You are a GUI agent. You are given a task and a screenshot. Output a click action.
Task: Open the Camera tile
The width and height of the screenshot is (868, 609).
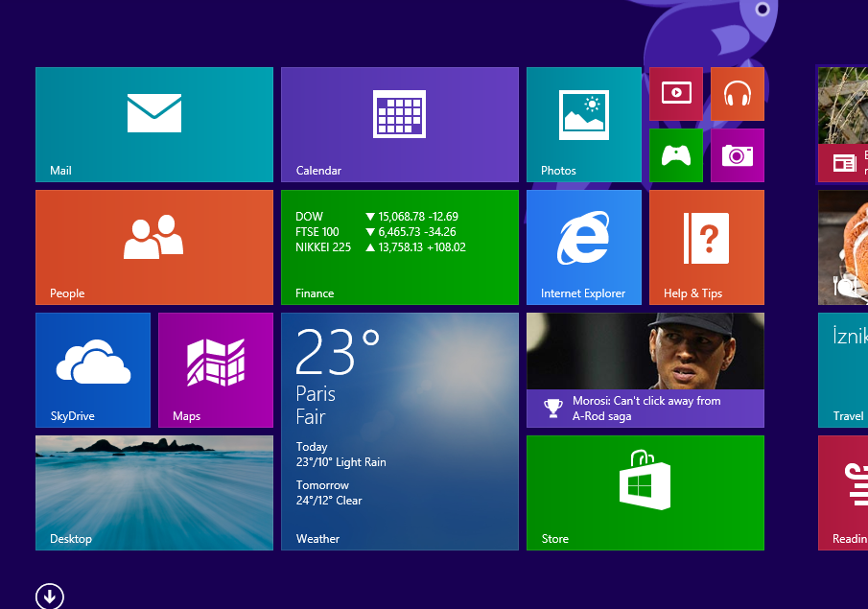click(738, 155)
